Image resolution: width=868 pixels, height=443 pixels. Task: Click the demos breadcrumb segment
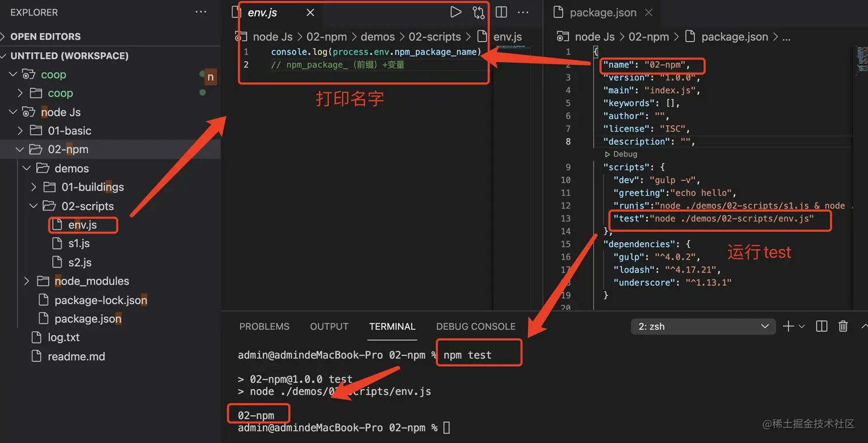click(378, 37)
